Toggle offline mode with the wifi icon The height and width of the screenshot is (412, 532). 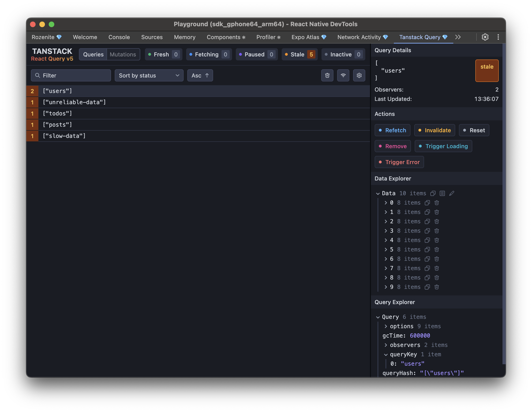pos(343,75)
